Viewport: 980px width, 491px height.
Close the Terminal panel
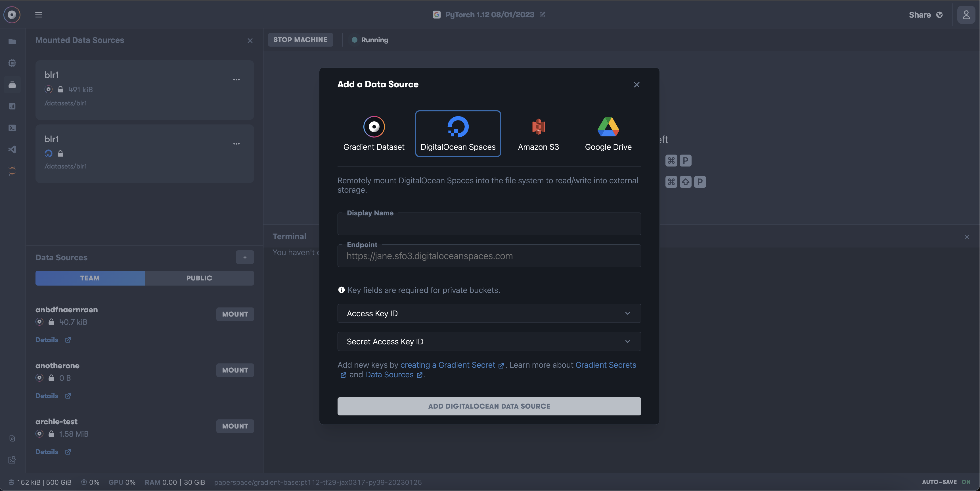[x=967, y=237]
